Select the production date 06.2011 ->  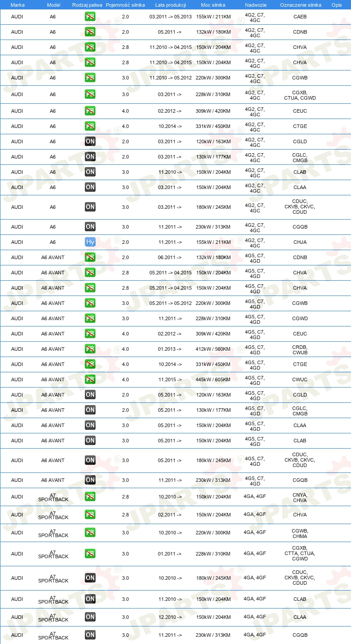[x=170, y=257]
